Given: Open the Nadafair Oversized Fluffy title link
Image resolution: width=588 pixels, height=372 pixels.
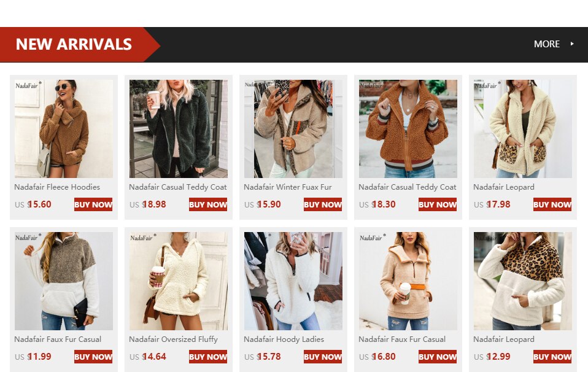Looking at the screenshot, I should click(173, 339).
